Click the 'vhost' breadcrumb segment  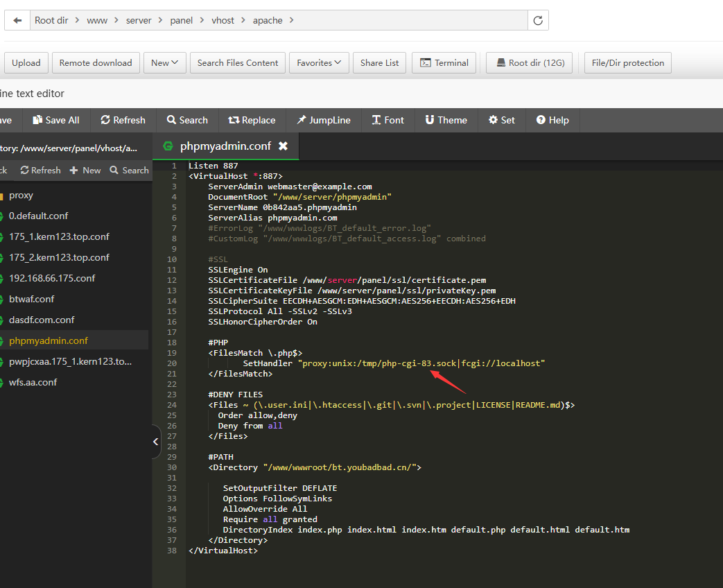223,20
